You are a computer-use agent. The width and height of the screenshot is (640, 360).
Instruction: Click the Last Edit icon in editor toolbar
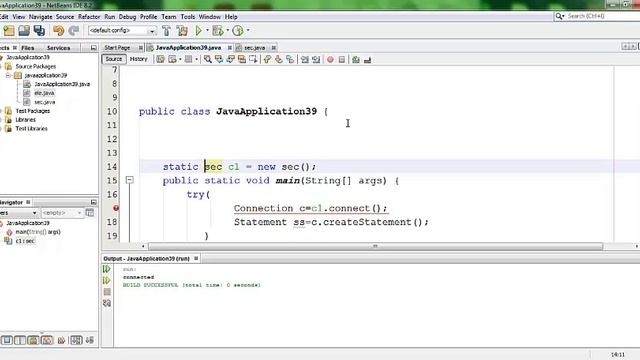pos(160,60)
